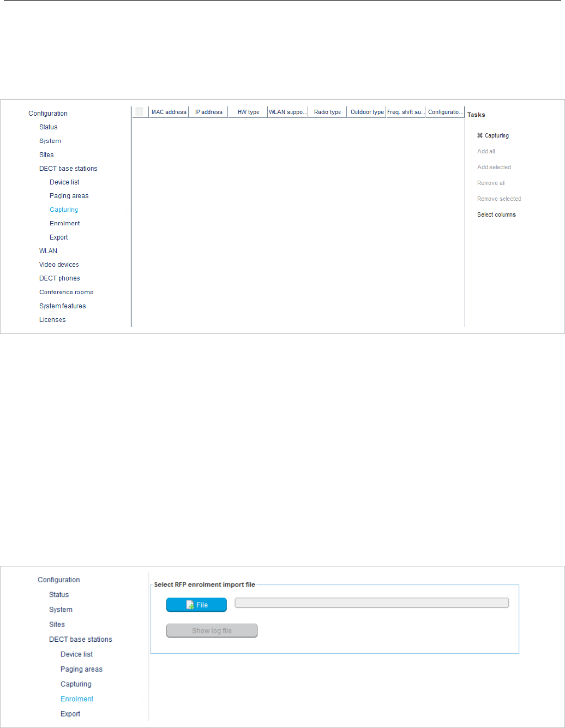Click the enrolment import file path field
Screen dimensions: 565x728
click(371, 602)
